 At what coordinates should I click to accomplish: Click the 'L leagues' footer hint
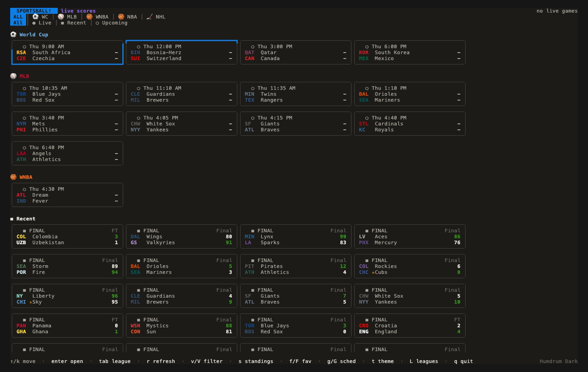(424, 361)
